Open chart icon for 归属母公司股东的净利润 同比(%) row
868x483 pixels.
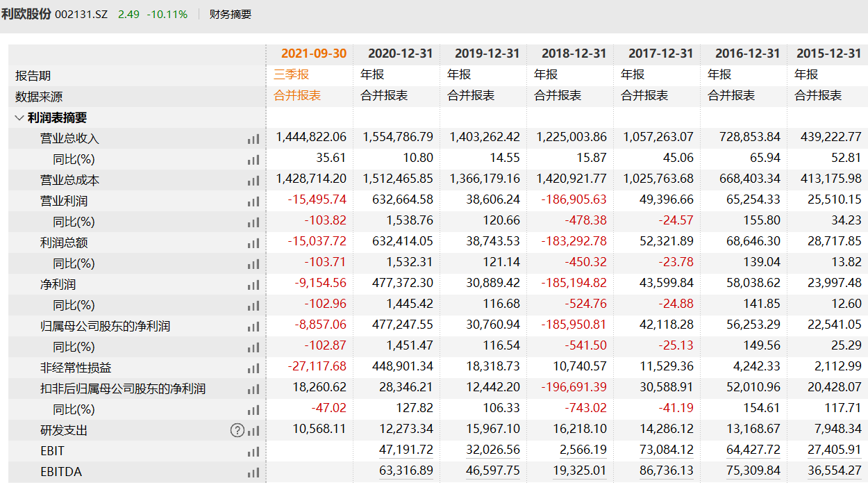pyautogui.click(x=253, y=347)
